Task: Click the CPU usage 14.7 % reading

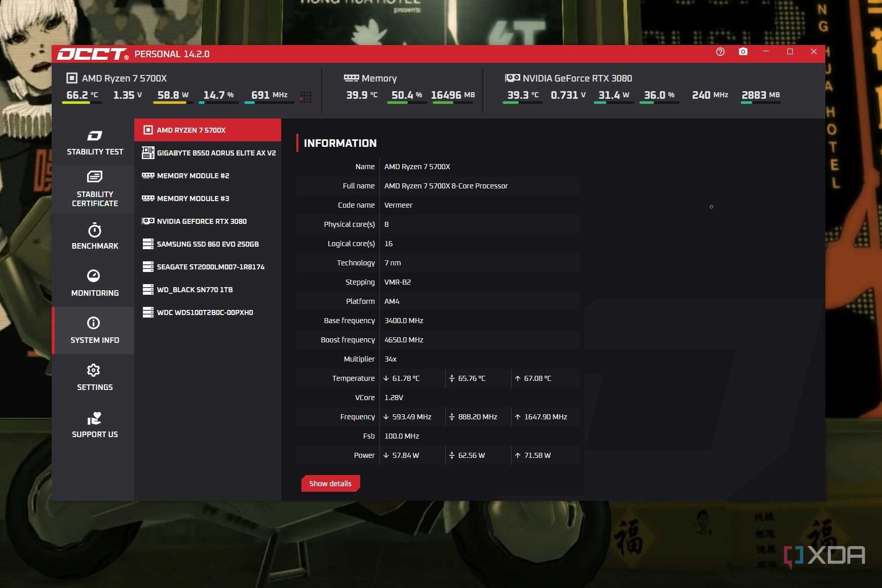Action: 218,95
